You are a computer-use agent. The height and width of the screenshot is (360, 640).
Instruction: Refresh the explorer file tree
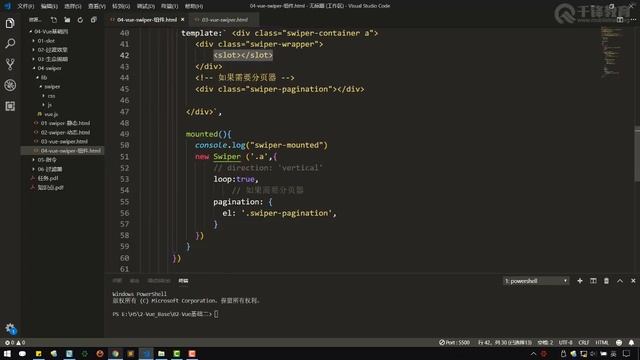click(80, 20)
